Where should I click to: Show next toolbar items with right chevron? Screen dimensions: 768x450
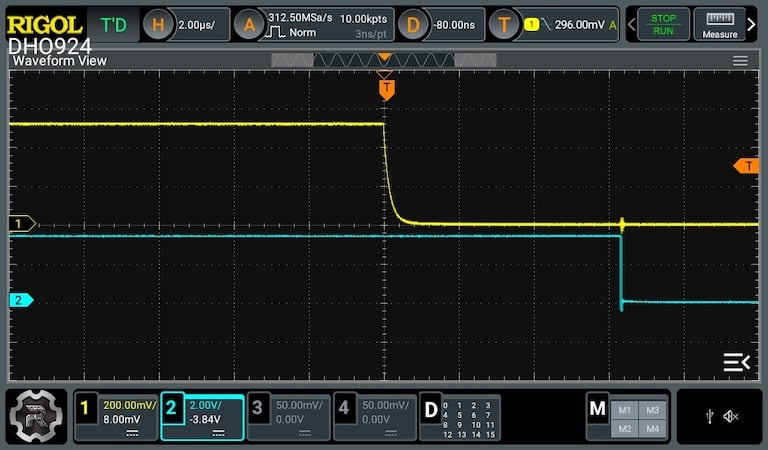751,24
